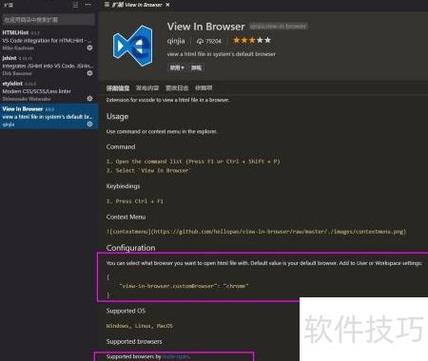This screenshot has width=428, height=361.
Task: Click publisher name qinjia in selected list row
Action: pyautogui.click(x=8, y=124)
